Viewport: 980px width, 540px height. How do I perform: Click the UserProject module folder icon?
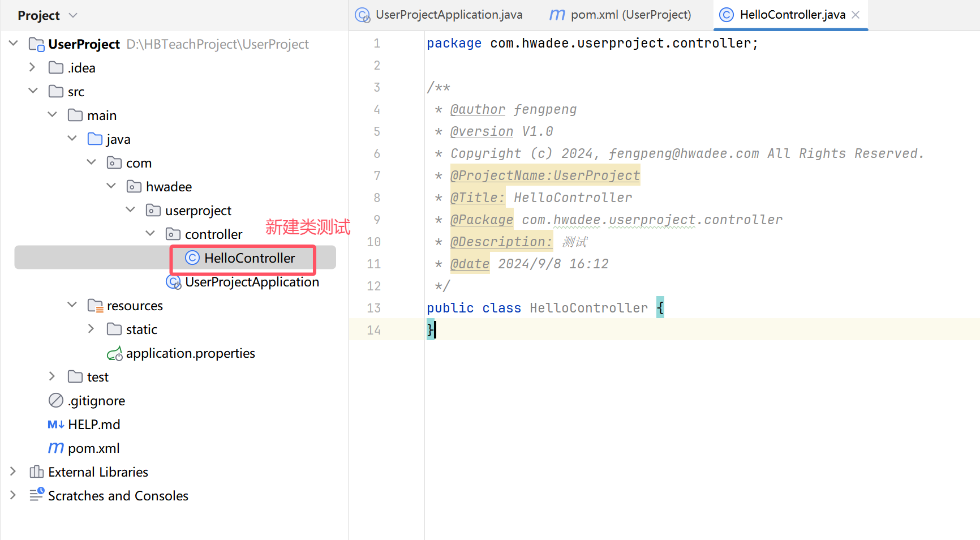37,44
